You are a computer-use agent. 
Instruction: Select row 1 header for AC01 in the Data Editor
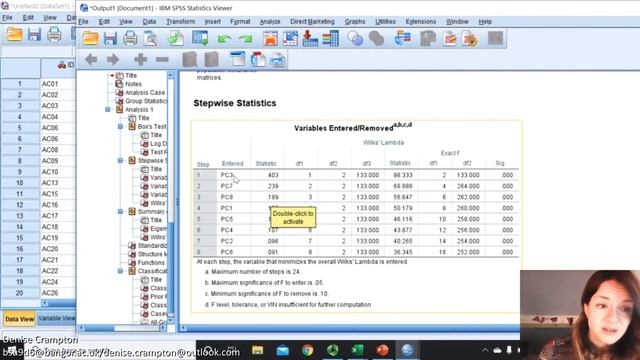click(20, 84)
